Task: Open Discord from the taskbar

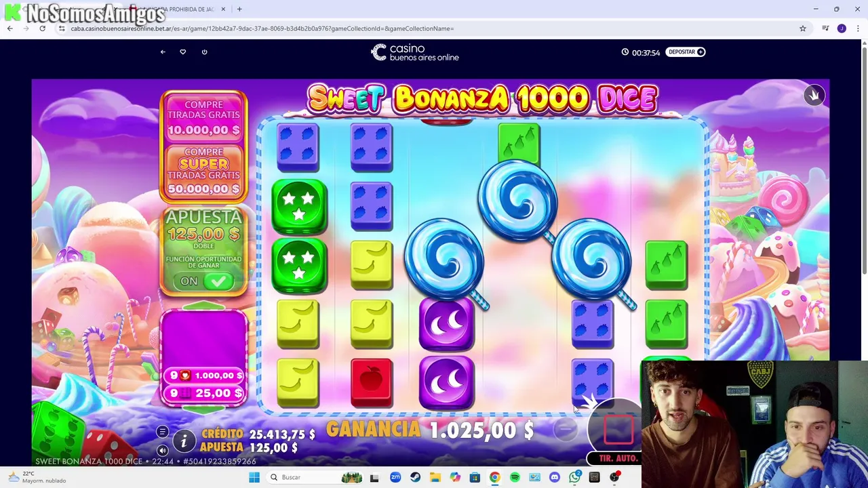Action: [555, 477]
